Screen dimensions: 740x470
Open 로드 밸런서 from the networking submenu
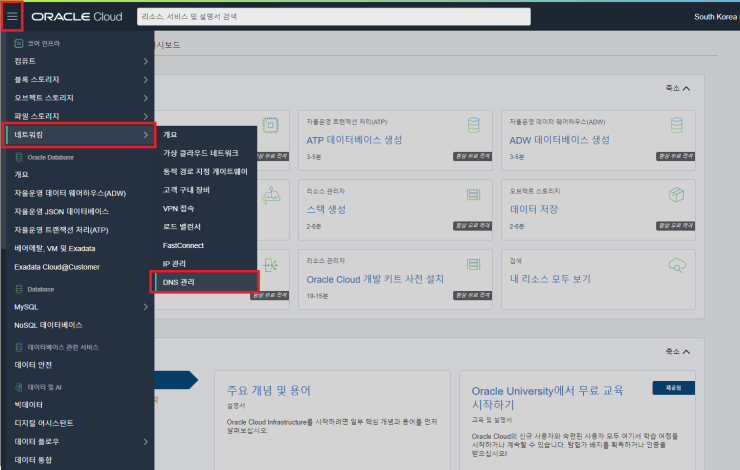click(183, 226)
